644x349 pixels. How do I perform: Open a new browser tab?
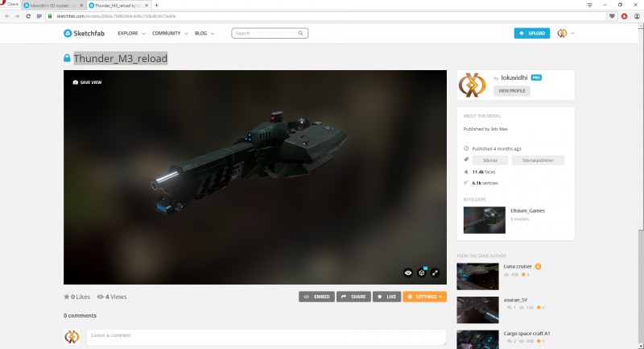pyautogui.click(x=156, y=6)
